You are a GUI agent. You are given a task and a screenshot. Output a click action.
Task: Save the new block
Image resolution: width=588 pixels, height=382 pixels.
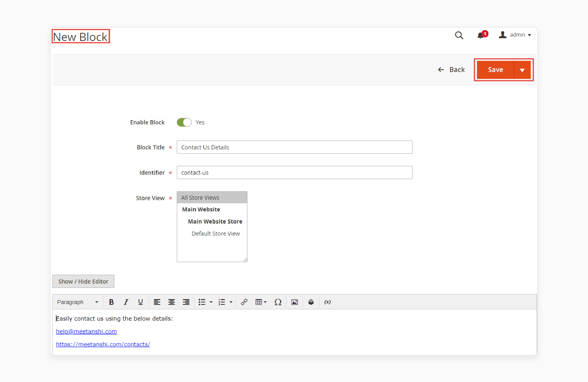pos(495,70)
